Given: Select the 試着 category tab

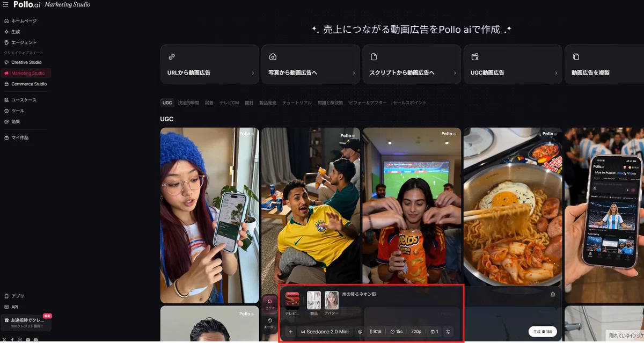Looking at the screenshot, I should click(x=209, y=103).
